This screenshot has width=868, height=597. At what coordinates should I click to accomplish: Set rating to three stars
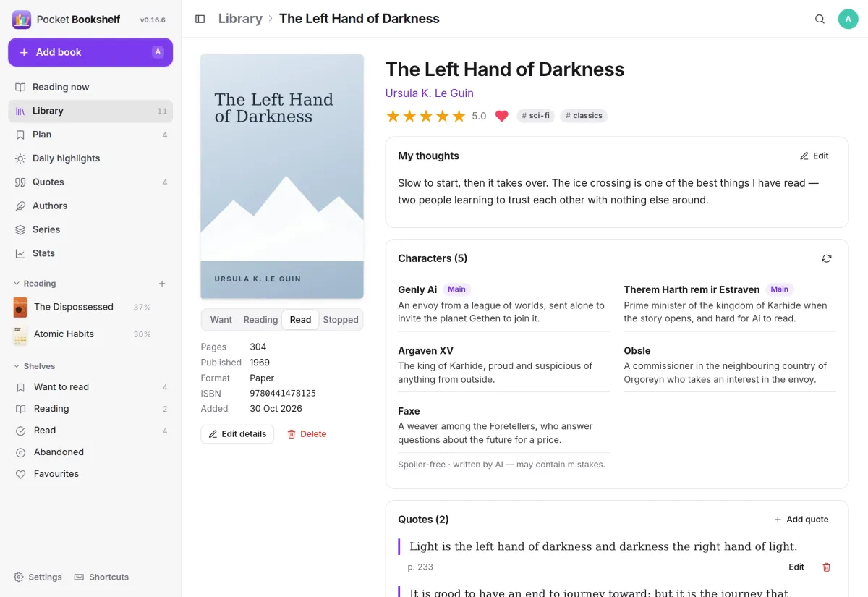pyautogui.click(x=426, y=116)
